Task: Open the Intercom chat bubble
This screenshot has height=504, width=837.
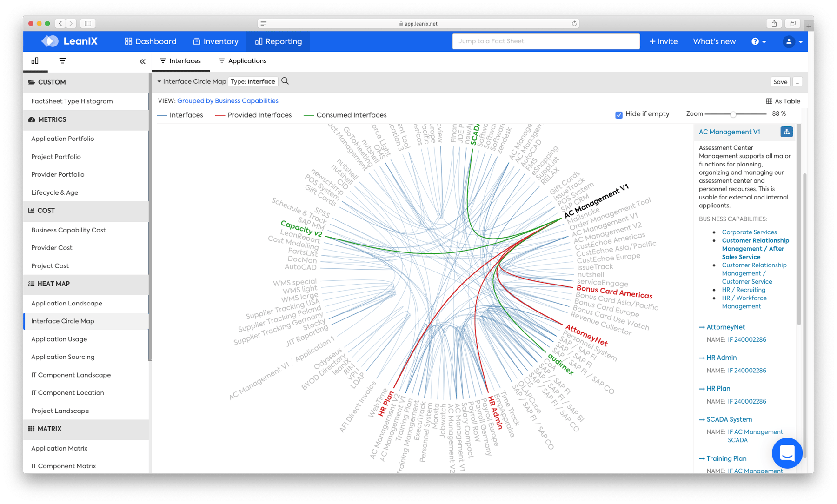Action: 787,453
